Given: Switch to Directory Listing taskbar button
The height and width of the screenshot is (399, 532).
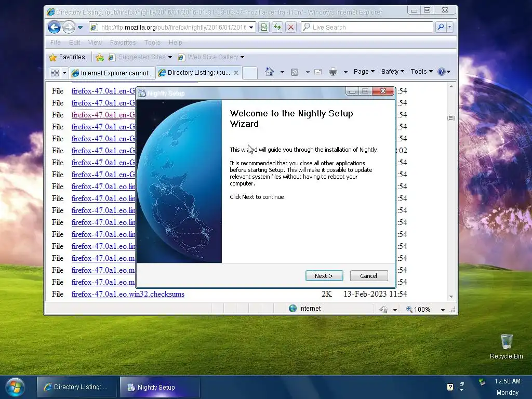Looking at the screenshot, I should [77, 387].
